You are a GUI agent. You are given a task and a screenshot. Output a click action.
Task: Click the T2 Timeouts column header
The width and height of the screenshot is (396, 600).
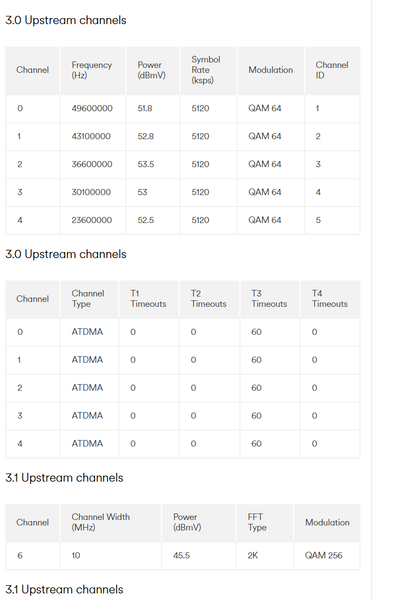coord(209,299)
